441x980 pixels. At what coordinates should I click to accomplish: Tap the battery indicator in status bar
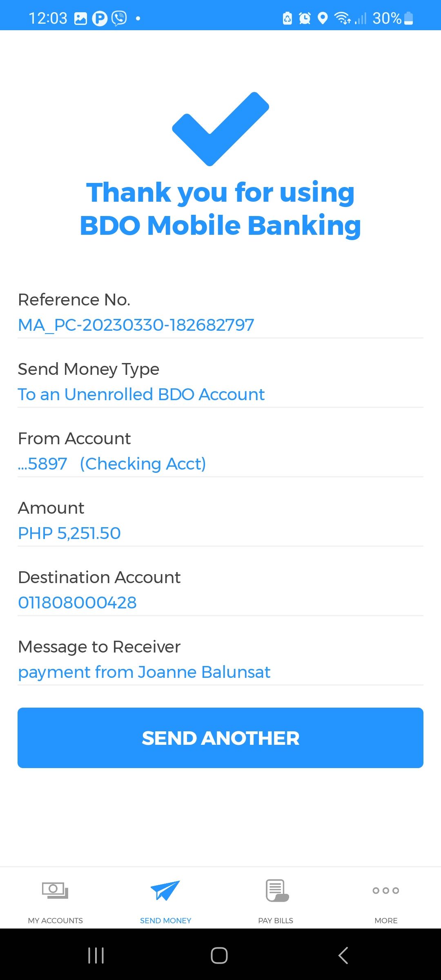tap(408, 18)
